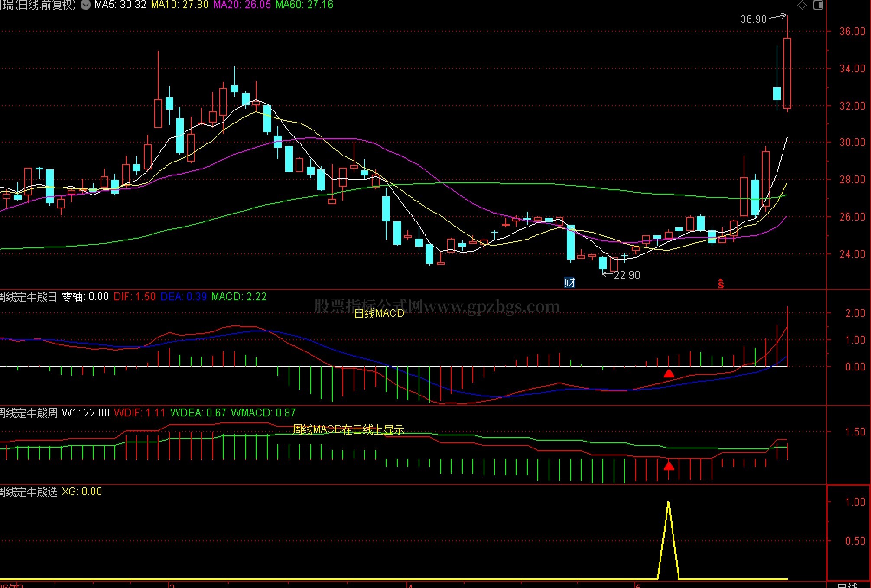Viewport: 871px width, 588px height.
Task: Click the 财 financial info marker
Action: [569, 283]
